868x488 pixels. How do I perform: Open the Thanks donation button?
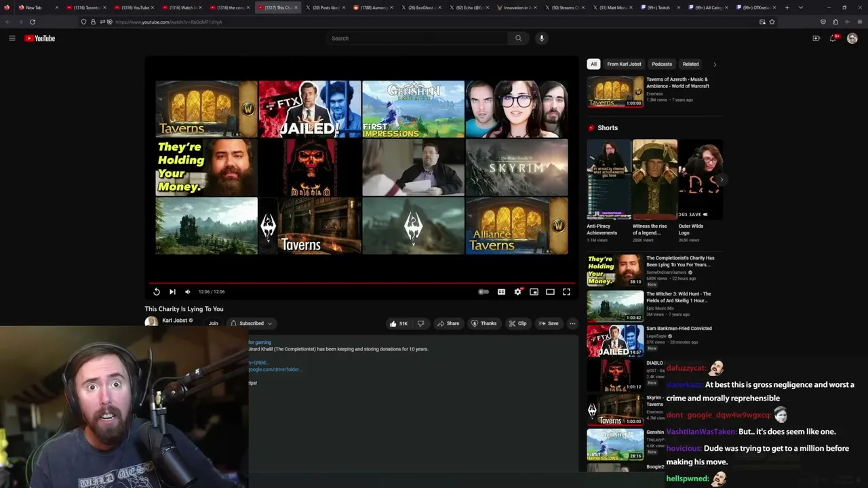coord(484,323)
